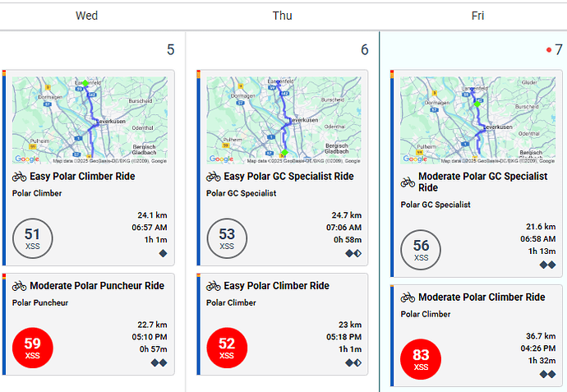Click the 56 XSS score circle
Screen dimensions: 567x392
click(421, 250)
